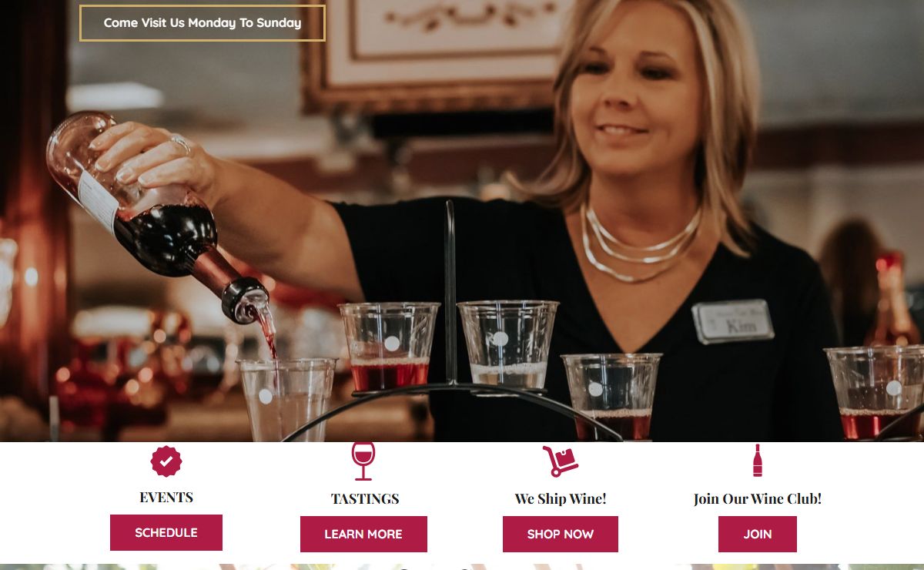Join the wine club via Join button
This screenshot has height=570, width=924.
(758, 534)
